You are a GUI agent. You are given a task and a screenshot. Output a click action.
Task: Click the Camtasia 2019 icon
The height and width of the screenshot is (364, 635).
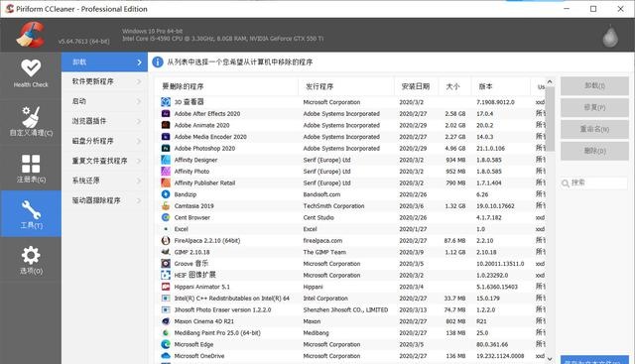tap(166, 206)
